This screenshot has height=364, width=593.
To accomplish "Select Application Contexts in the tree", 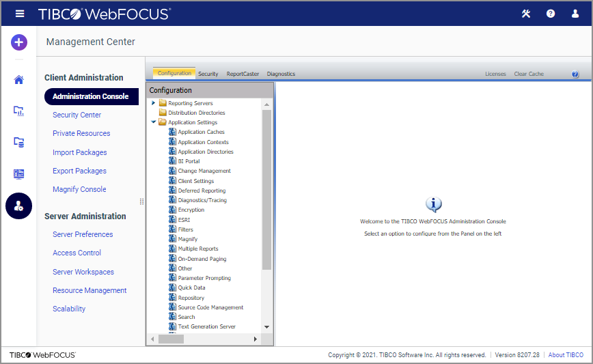I will tap(203, 142).
